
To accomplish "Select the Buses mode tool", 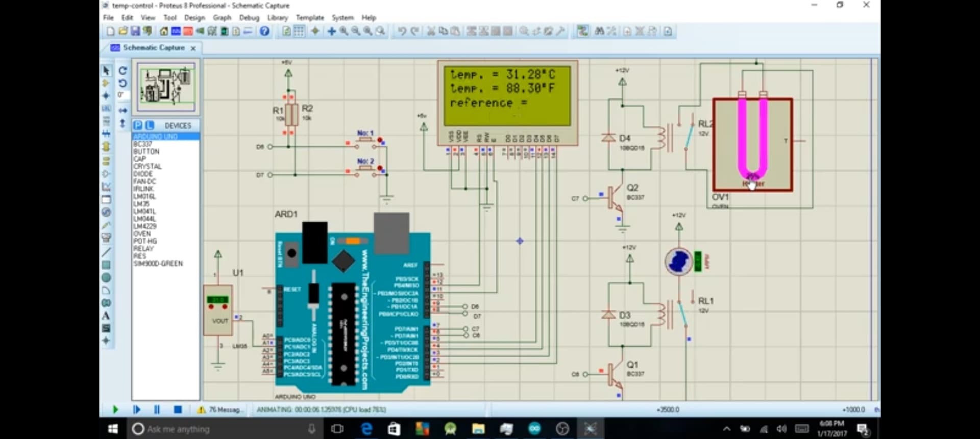I will 106,134.
